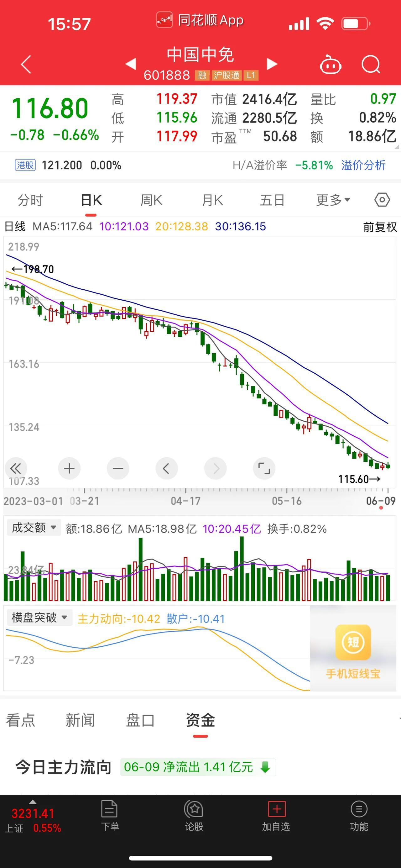Open 溢价分析 link
The width and height of the screenshot is (401, 868).
click(x=363, y=165)
